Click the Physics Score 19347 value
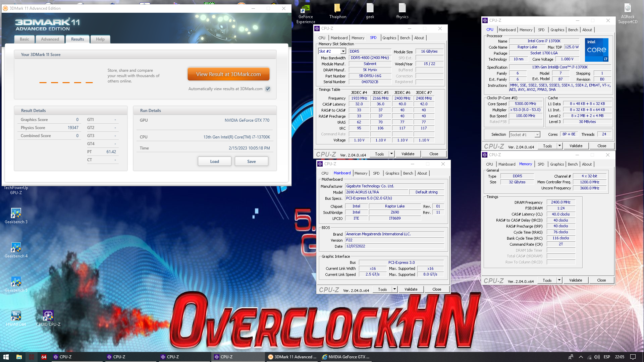 (73, 128)
